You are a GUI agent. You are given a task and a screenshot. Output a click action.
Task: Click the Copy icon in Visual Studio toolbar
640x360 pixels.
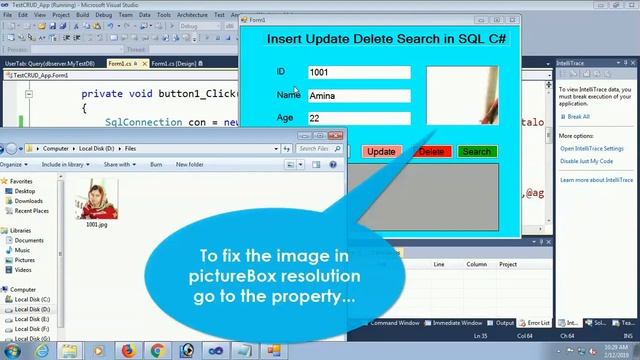tap(87, 26)
